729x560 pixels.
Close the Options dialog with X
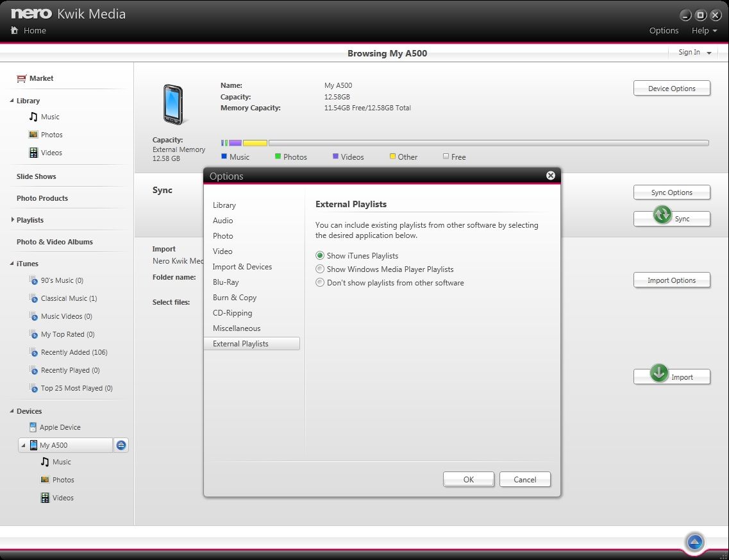[x=551, y=175]
